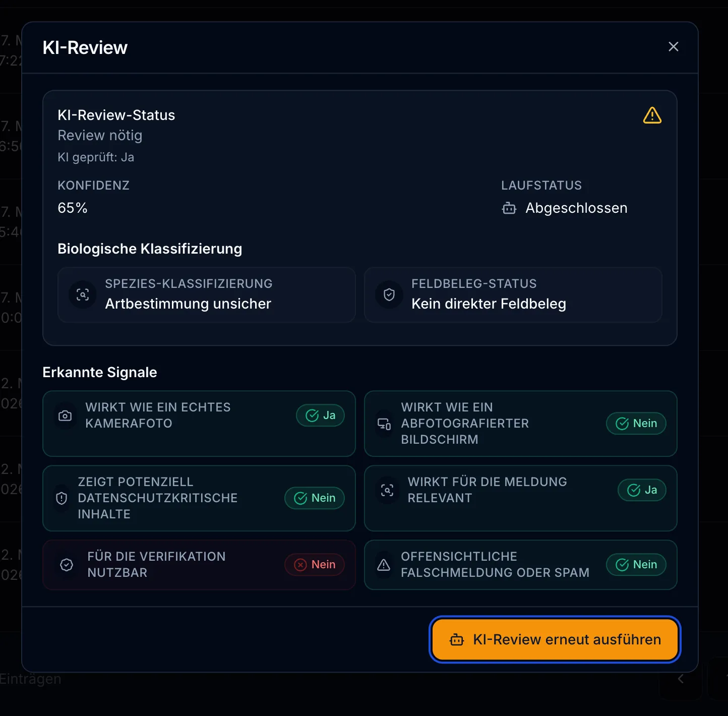Click the badge check icon for Verifikation nutzbar
The width and height of the screenshot is (728, 716).
(67, 565)
